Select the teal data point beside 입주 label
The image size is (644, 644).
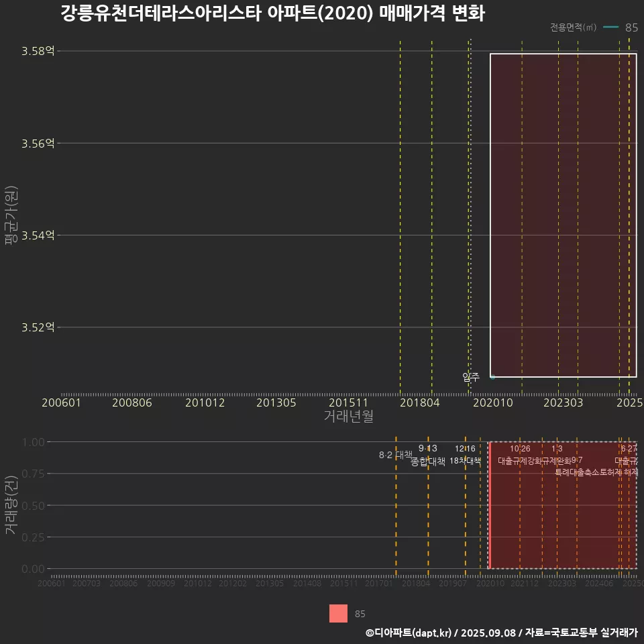492,376
